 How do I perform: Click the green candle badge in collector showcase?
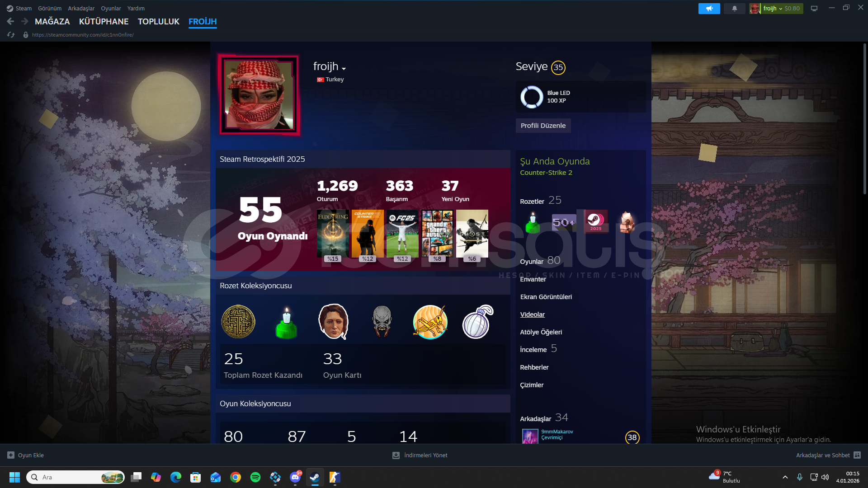(x=286, y=322)
